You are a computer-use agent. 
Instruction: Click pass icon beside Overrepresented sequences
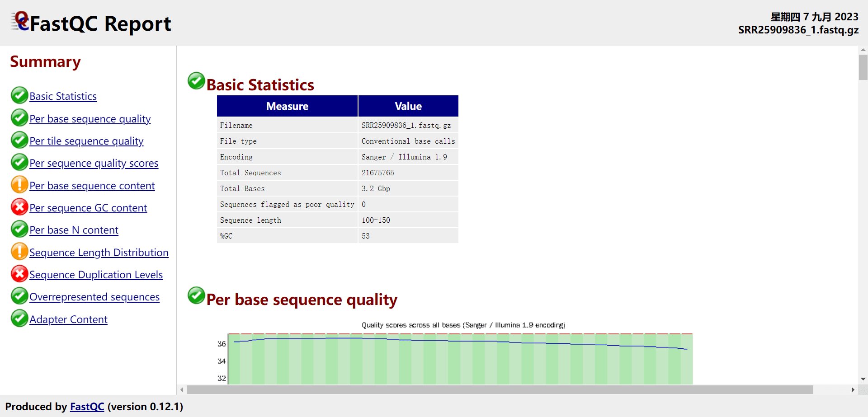point(19,296)
